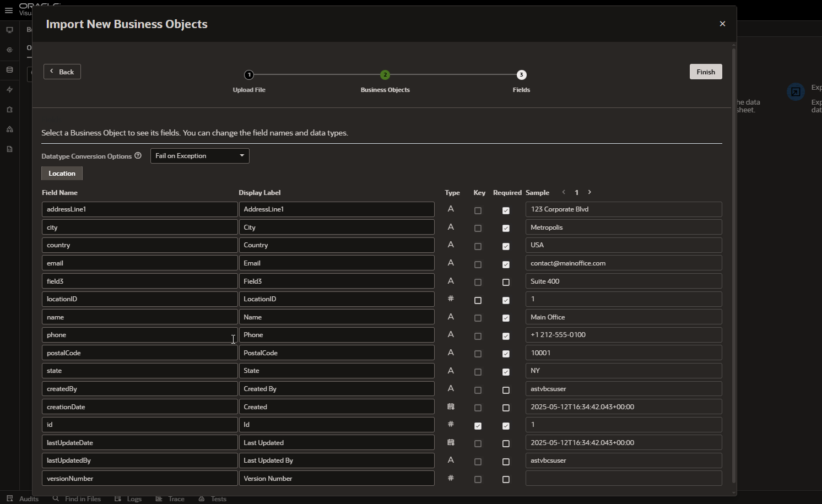Toggle Key checkbox for email row
Image resolution: width=822 pixels, height=504 pixels.
point(478,264)
